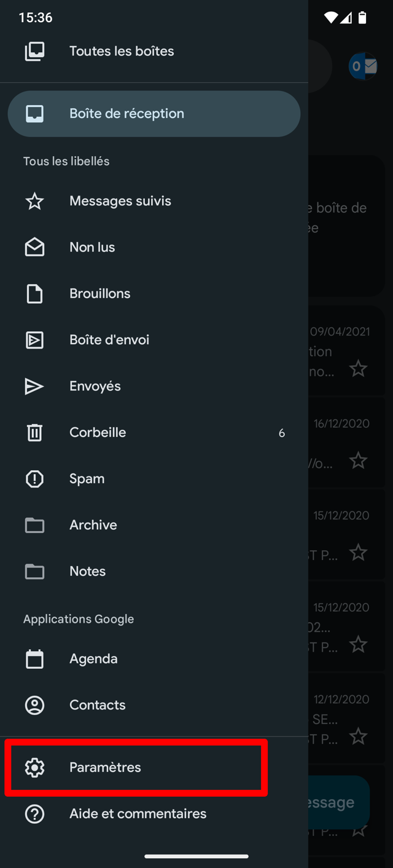Open the Archive folder

click(x=154, y=525)
